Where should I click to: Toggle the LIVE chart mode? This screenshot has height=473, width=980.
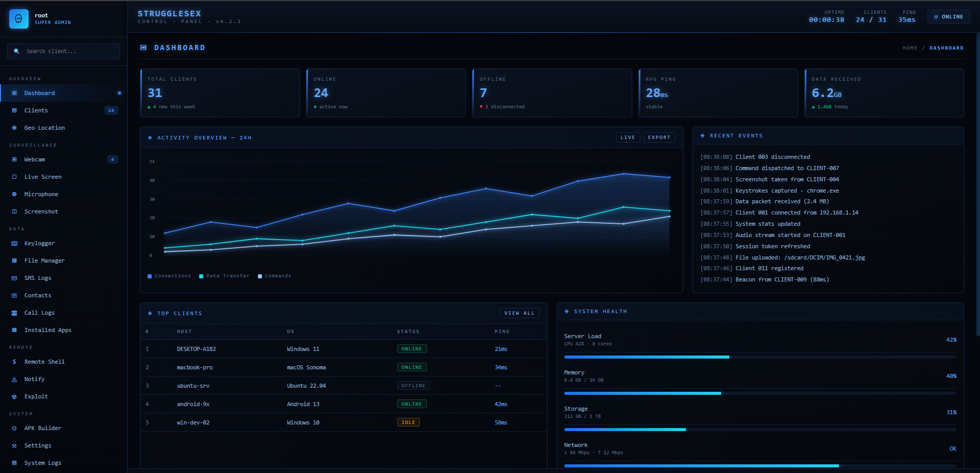point(628,137)
